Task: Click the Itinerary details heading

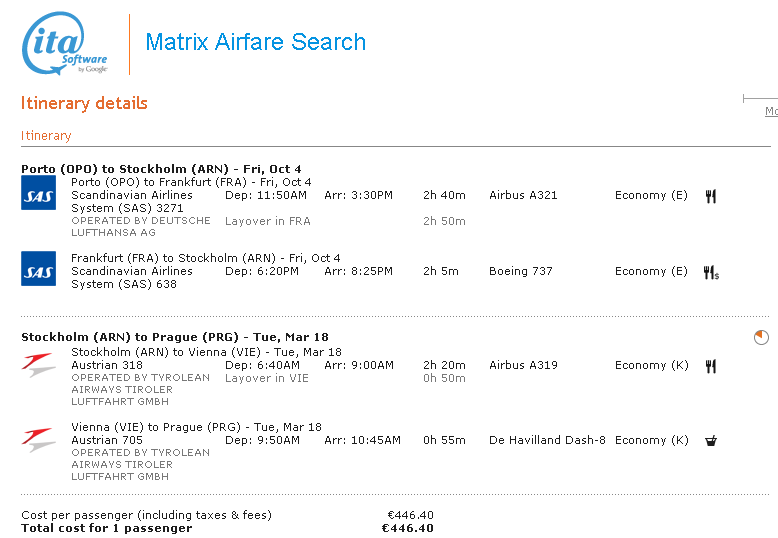Action: (x=84, y=103)
